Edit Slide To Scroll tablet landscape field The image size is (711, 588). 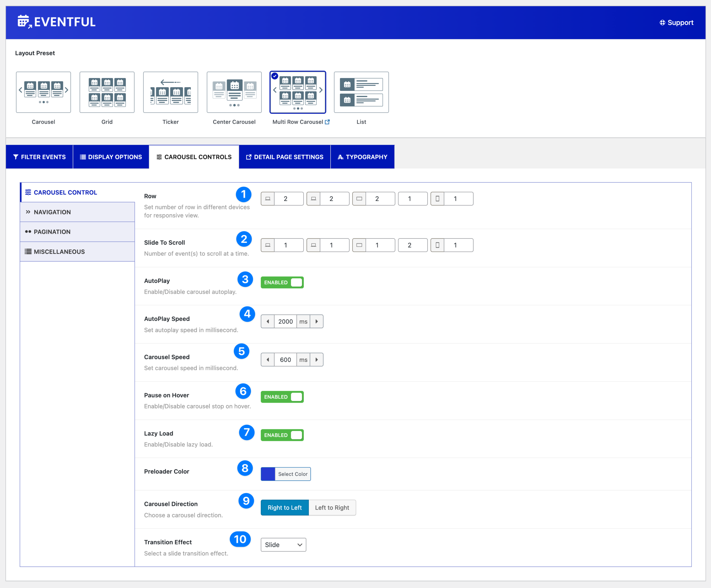click(x=380, y=245)
